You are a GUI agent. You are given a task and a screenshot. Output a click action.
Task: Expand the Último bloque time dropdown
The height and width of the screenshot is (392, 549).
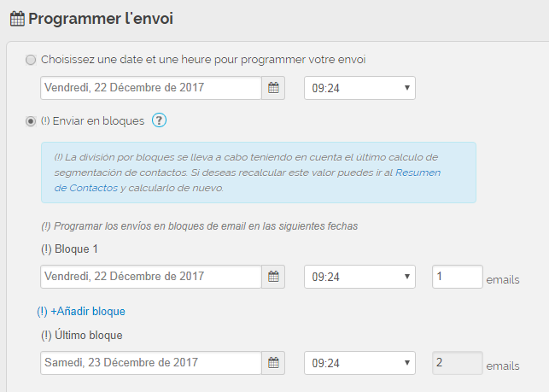(359, 363)
